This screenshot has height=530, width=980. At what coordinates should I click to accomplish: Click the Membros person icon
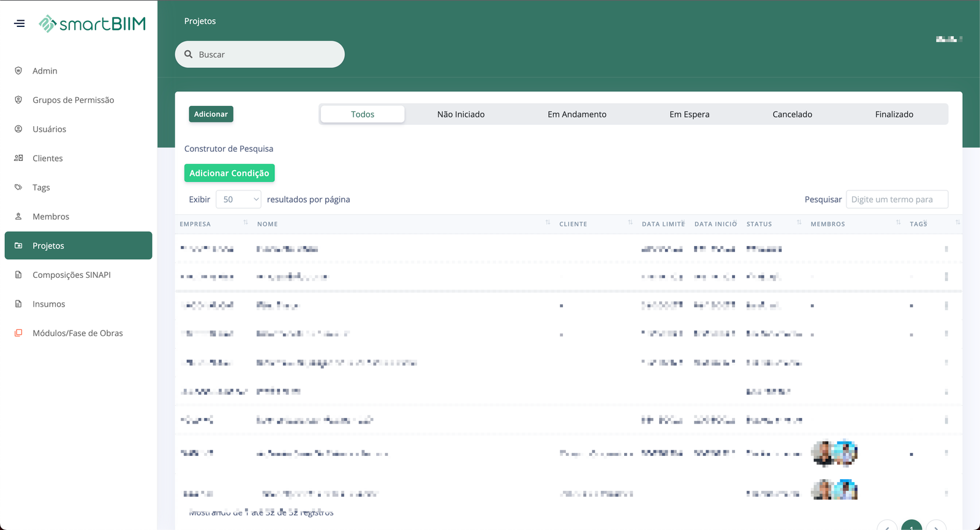point(18,217)
